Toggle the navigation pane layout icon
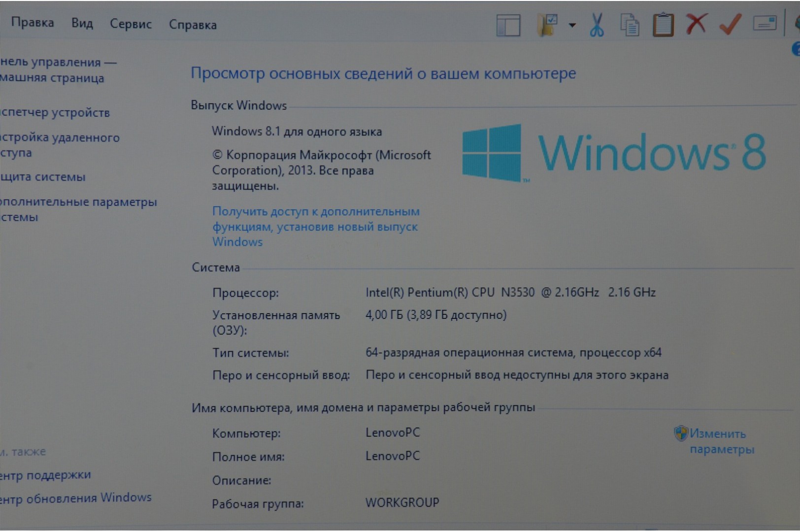 [508, 25]
